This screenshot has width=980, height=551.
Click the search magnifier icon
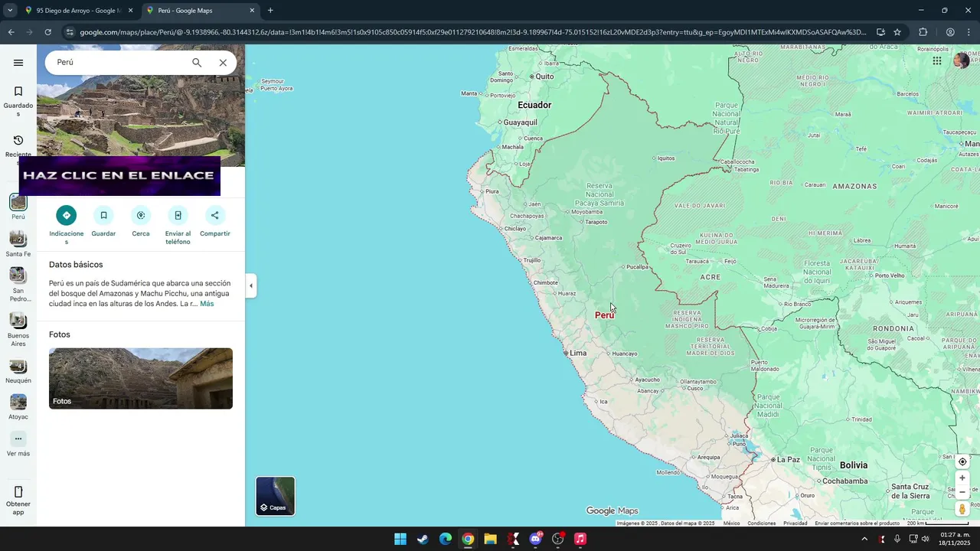point(197,63)
